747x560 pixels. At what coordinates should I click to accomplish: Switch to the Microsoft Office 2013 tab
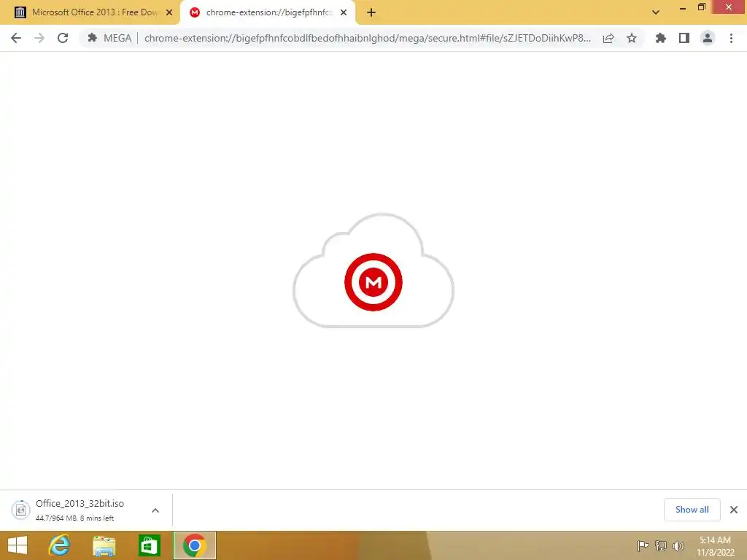(90, 13)
